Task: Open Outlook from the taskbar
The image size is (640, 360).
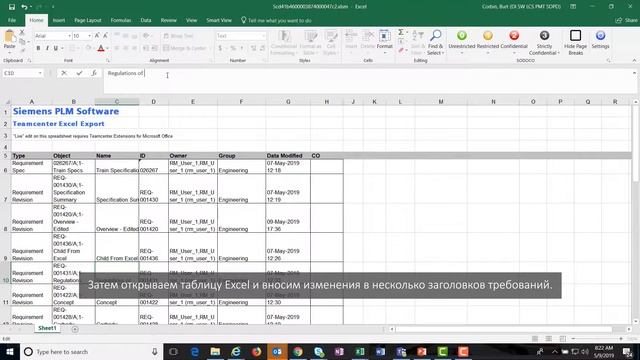Action: click(277, 351)
